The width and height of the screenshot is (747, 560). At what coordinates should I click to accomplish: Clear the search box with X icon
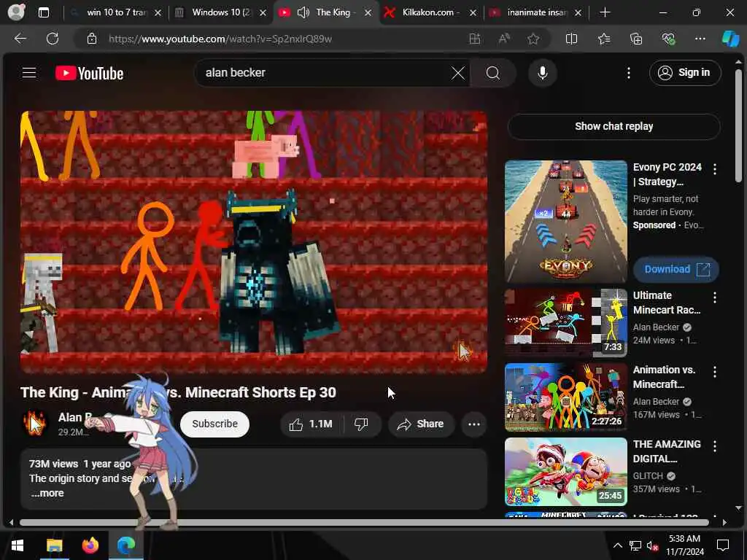point(458,73)
